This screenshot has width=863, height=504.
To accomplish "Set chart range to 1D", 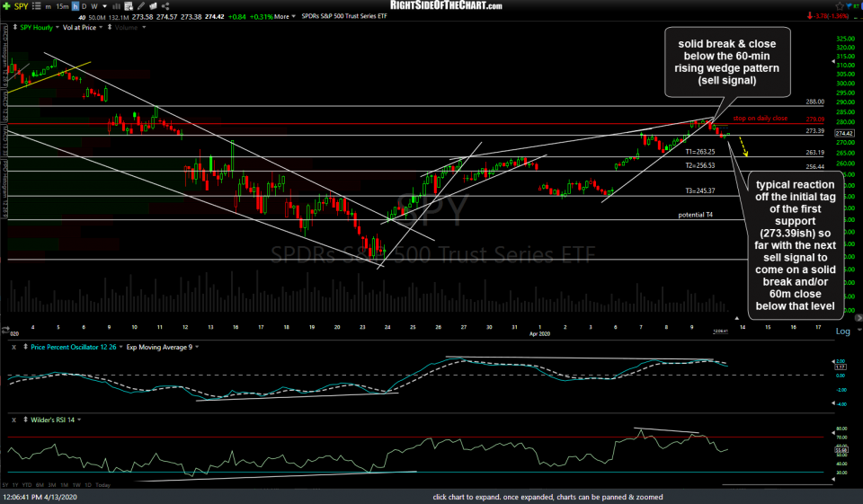I will pyautogui.click(x=88, y=485).
